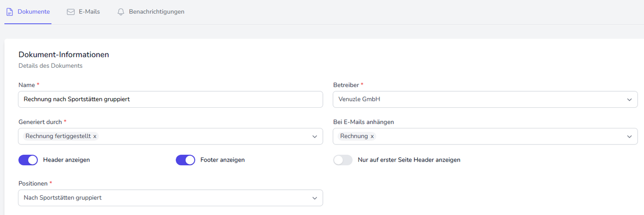The height and width of the screenshot is (215, 644).
Task: Click the 'Header anzeigen' label text
Action: (x=66, y=160)
